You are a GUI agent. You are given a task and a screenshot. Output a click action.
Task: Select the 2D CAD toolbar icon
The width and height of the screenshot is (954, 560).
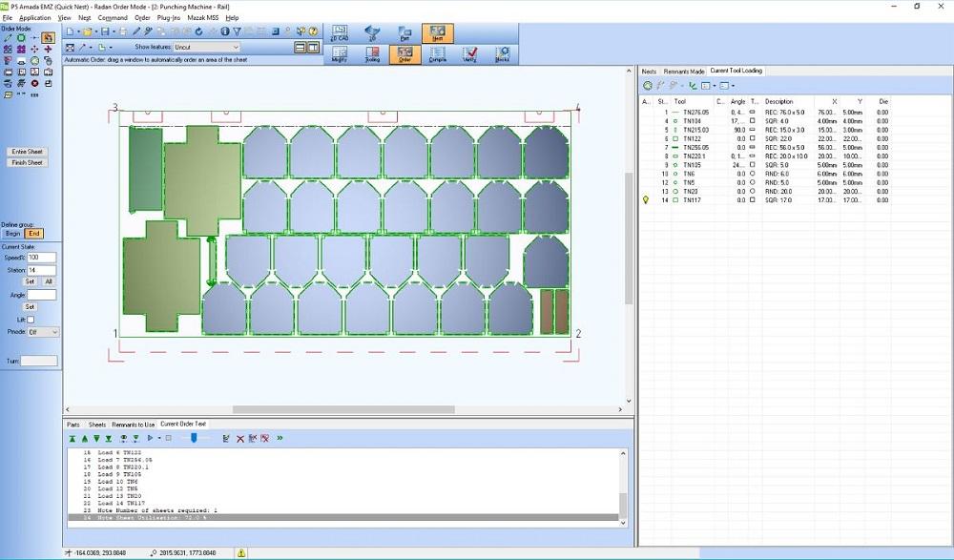pos(339,32)
